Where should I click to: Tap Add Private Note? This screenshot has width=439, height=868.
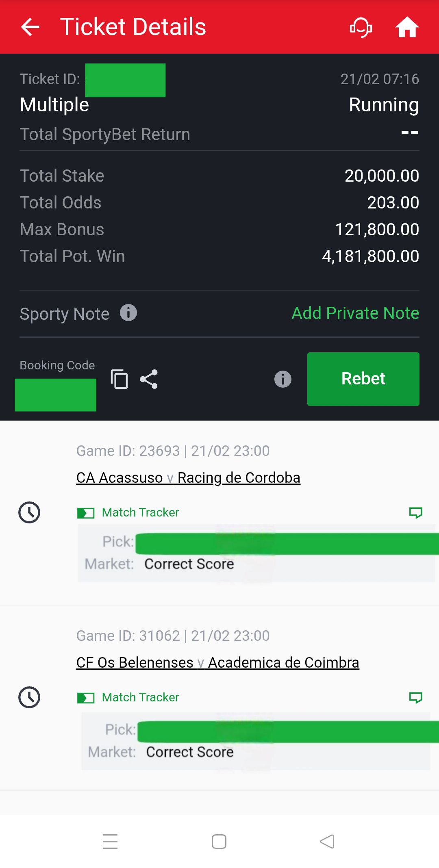click(355, 313)
